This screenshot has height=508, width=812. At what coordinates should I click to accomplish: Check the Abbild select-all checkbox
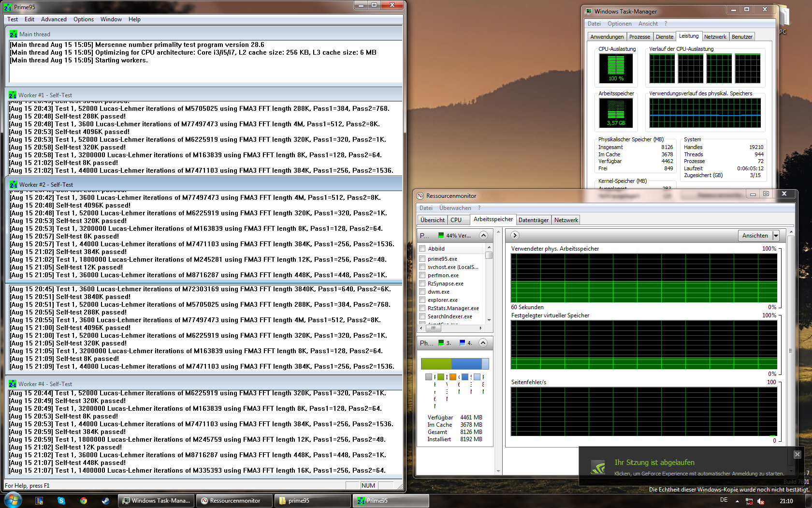(422, 249)
